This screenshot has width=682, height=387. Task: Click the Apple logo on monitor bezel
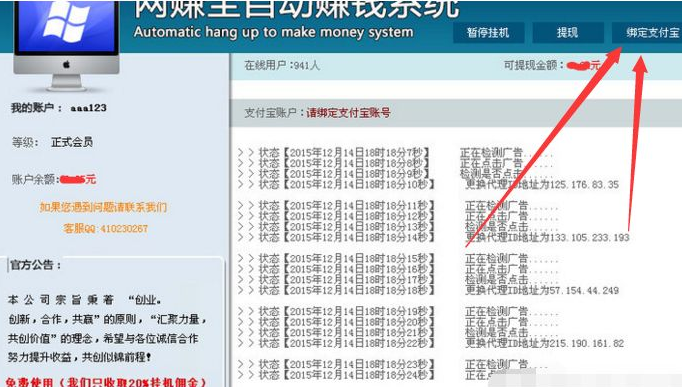(x=66, y=64)
